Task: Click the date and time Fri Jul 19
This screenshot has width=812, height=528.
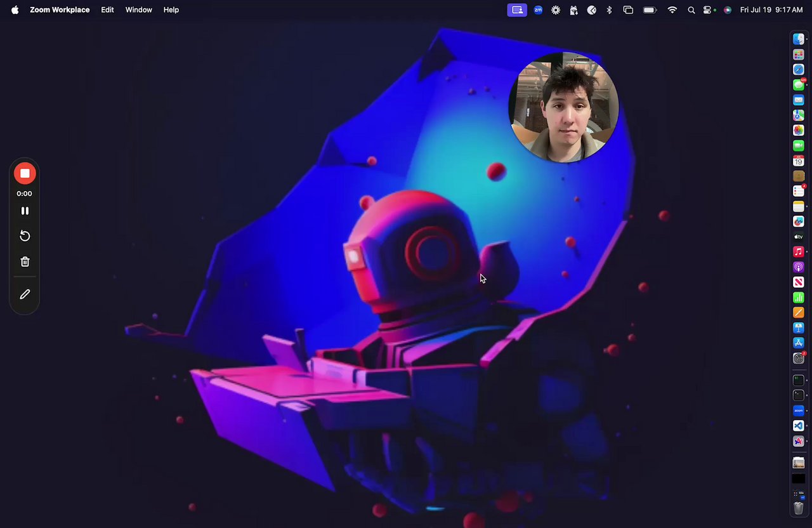Action: (771, 10)
